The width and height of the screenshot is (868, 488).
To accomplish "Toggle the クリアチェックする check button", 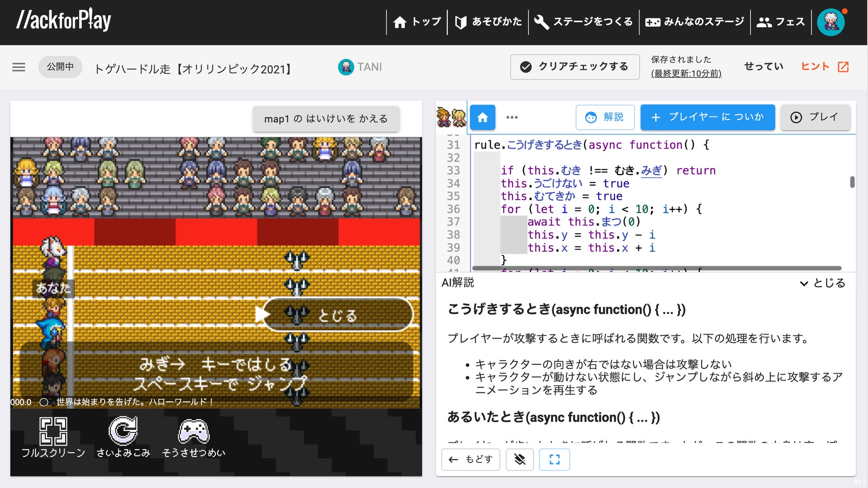I will click(x=575, y=67).
